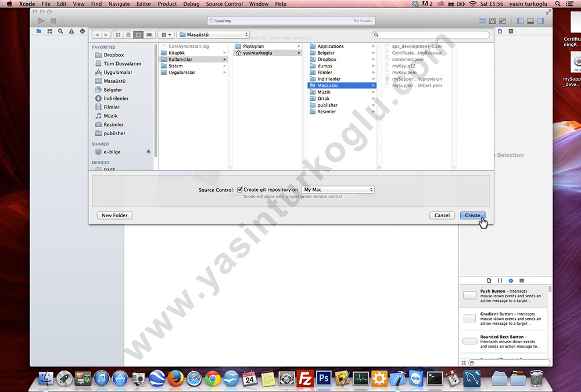Viewport: 581px width, 392px height.
Task: Click the Xcode Run (play) button
Action: click(x=41, y=21)
